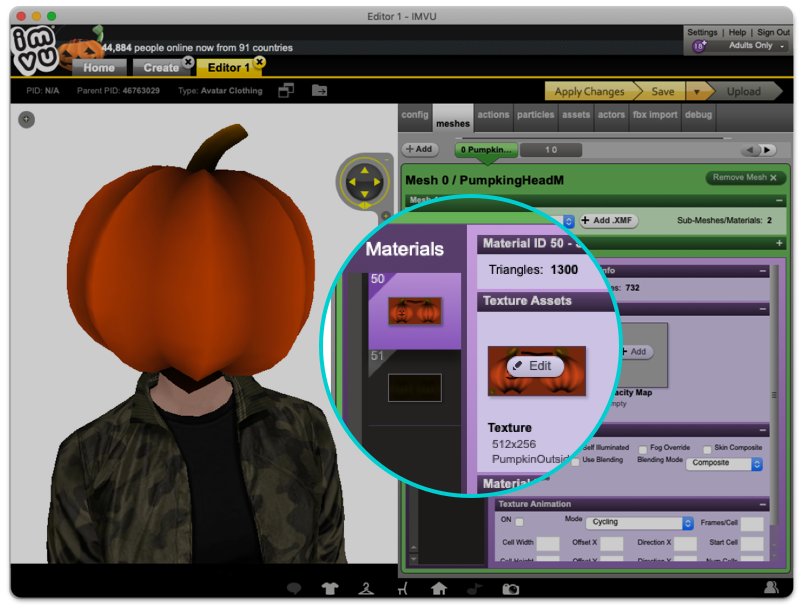Viewport: 801px width, 607px height.
Task: Collapse the Texture Animation section
Action: tap(763, 504)
